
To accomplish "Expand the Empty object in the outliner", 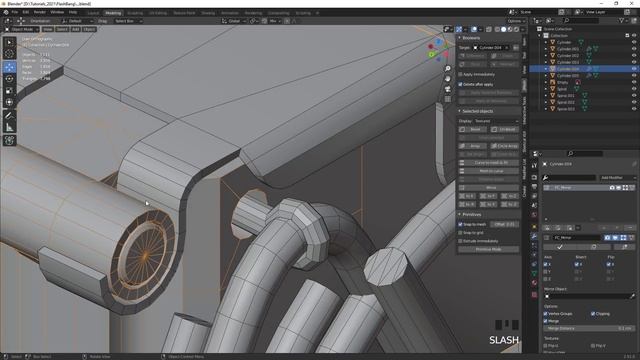I will [x=546, y=82].
